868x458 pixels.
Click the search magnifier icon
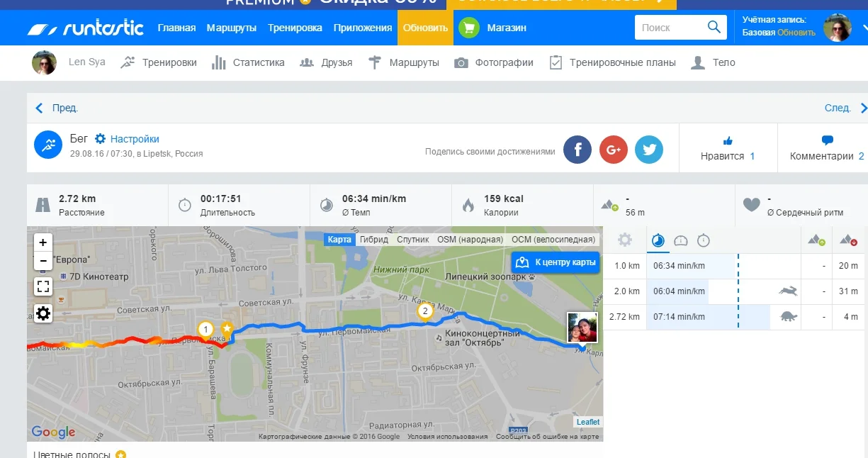click(714, 28)
